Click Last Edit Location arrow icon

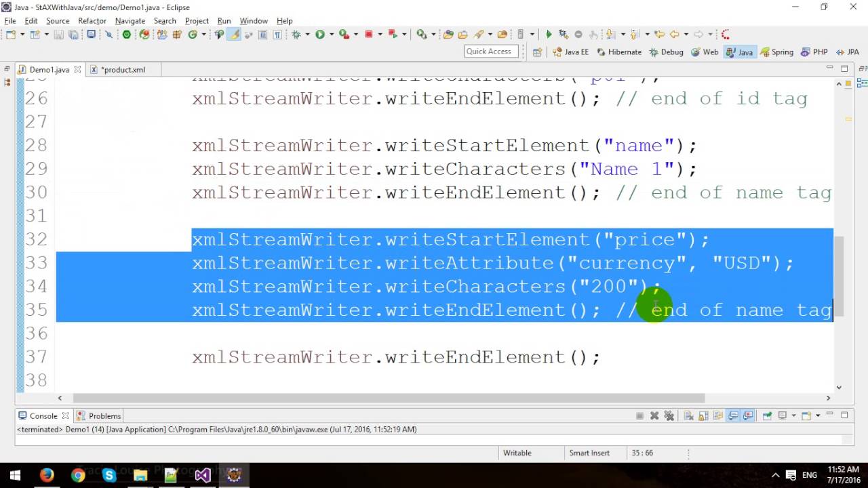tap(659, 34)
